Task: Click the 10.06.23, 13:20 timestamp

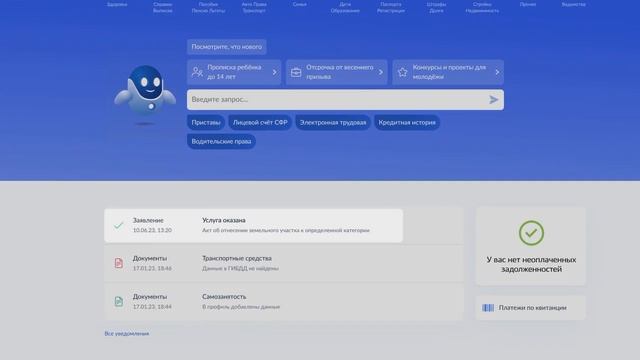Action: pyautogui.click(x=152, y=230)
